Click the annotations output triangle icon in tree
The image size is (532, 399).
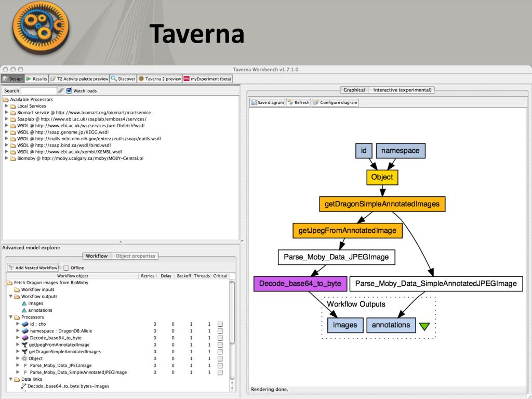(24, 310)
